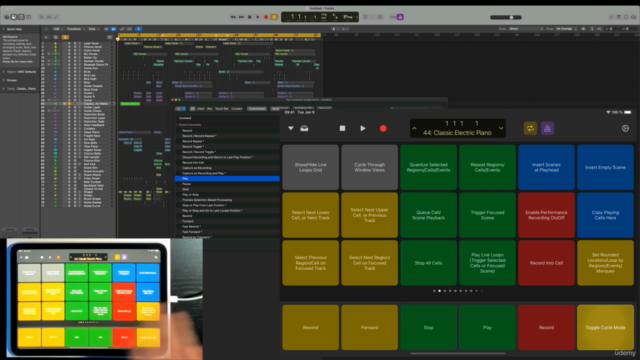
Task: Click Logic Pro toolbar record button
Action: [266, 17]
